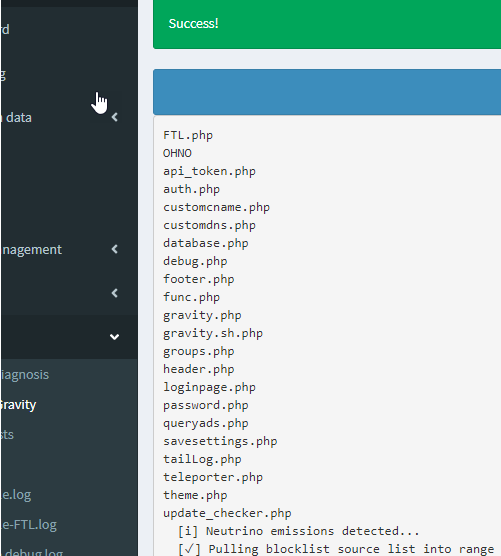Viewport: 501px width, 556px height.
Task: Click 'loginpage.php' in the output
Action: point(209,387)
